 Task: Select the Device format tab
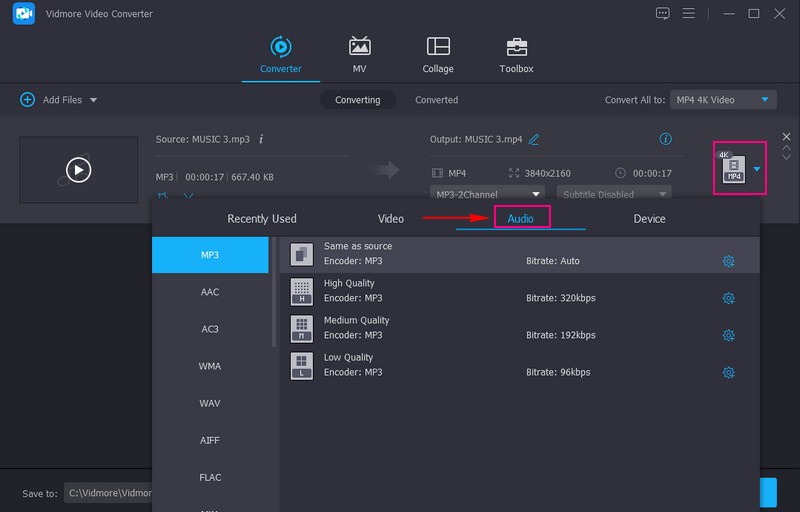(649, 218)
